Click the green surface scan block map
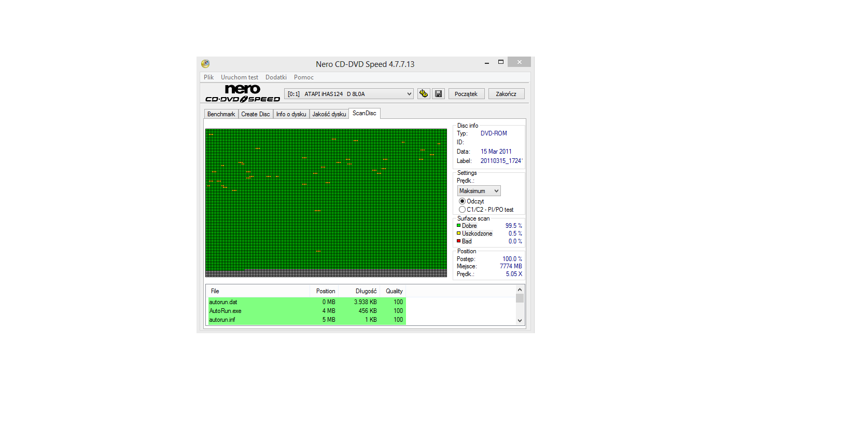 click(x=326, y=203)
